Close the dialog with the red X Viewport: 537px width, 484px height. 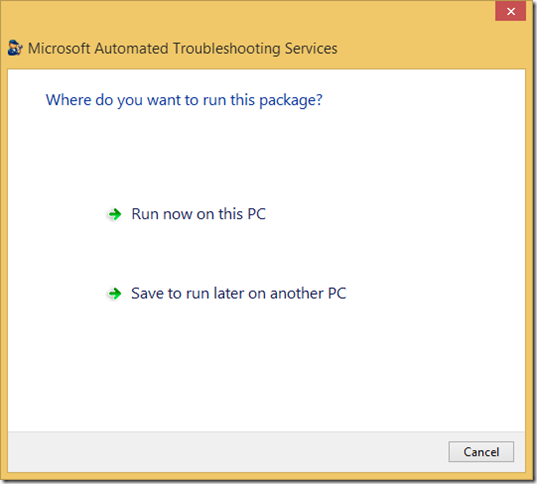510,11
